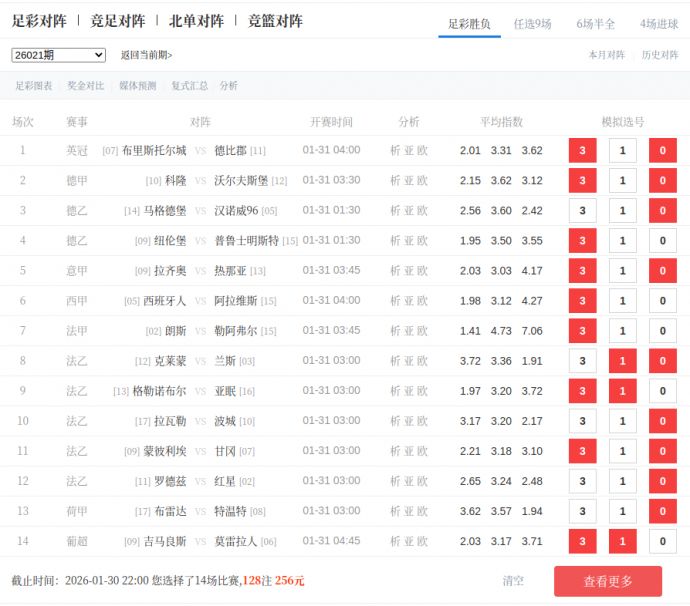Open the 媒体预测 sub-menu item

pos(138,86)
